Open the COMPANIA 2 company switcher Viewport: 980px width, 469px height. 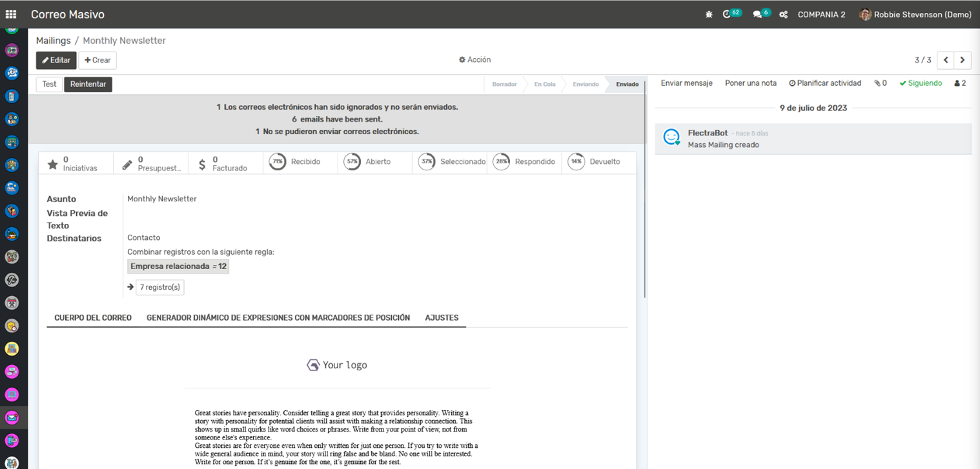pyautogui.click(x=821, y=14)
